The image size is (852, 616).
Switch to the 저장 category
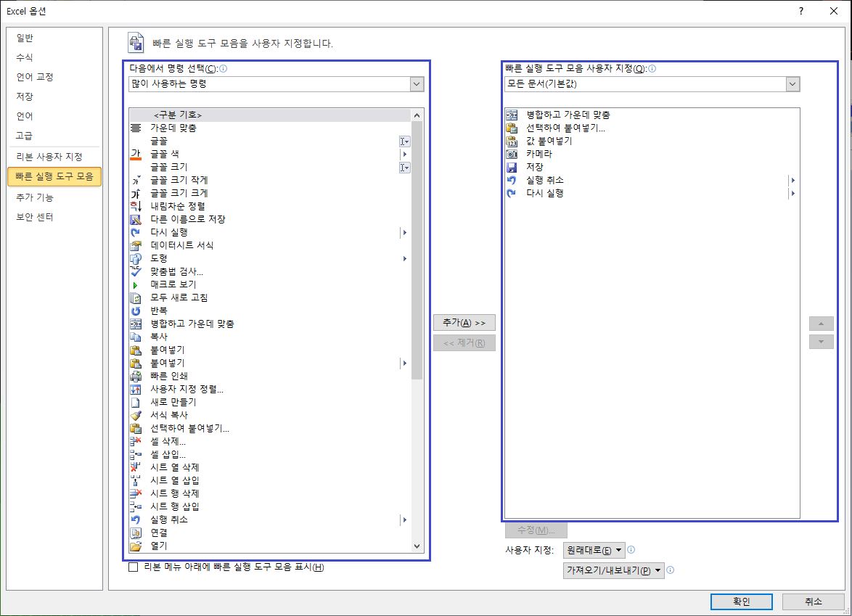point(25,96)
